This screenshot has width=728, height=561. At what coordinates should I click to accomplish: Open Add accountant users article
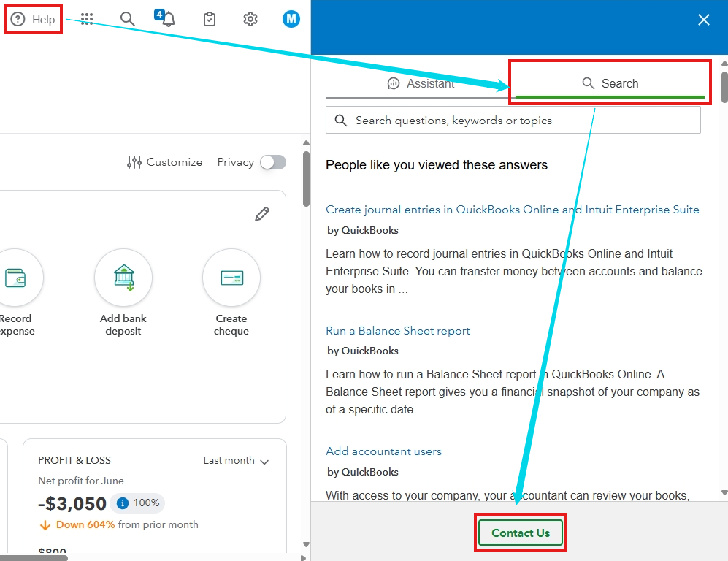pyautogui.click(x=383, y=451)
